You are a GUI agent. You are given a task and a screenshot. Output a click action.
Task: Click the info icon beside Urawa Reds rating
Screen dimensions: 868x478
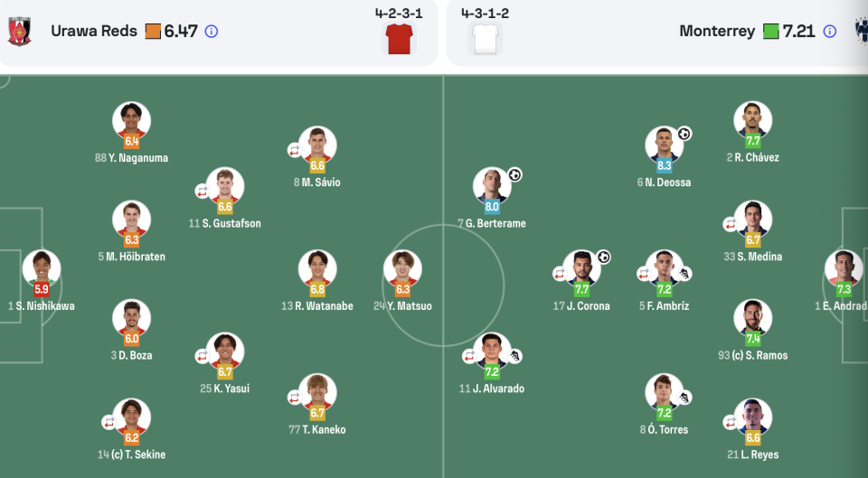pyautogui.click(x=211, y=32)
